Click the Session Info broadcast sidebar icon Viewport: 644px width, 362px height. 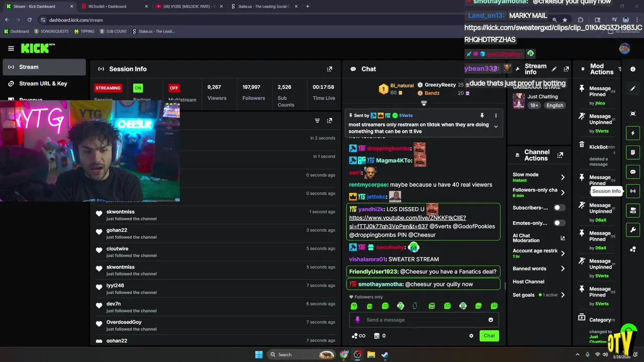pyautogui.click(x=633, y=191)
